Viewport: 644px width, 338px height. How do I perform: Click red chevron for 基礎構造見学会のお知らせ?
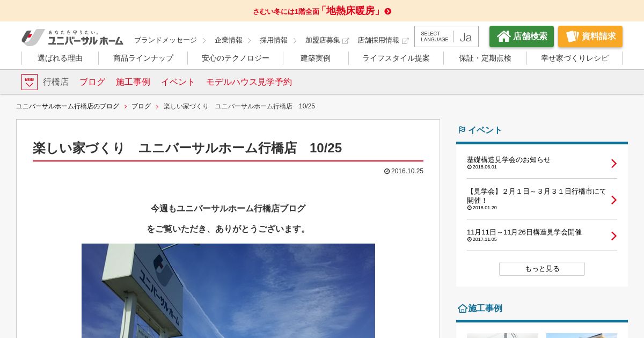click(614, 164)
